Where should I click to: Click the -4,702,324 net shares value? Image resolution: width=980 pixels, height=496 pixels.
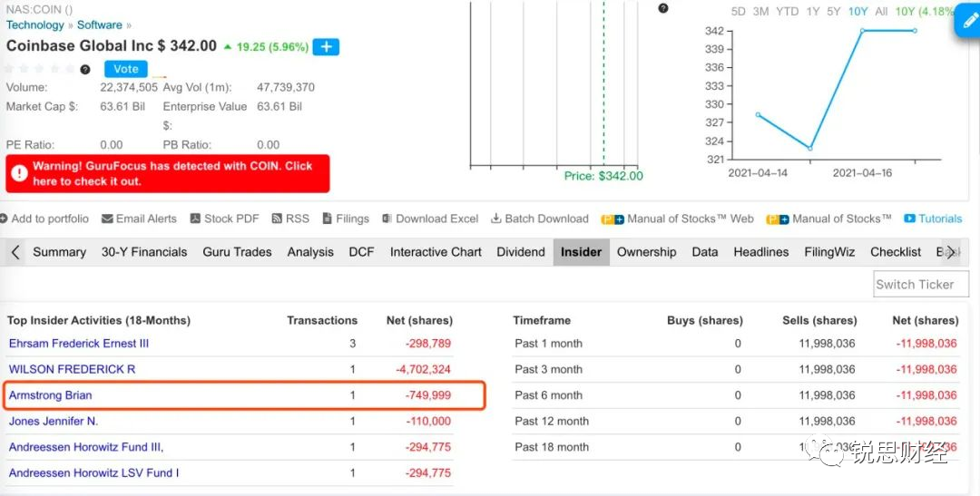point(423,369)
